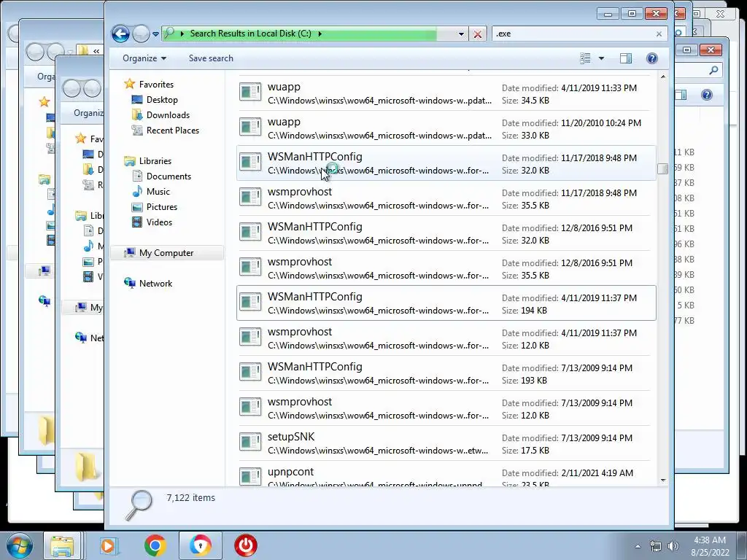
Task: Click the vertical scrollbar thumb
Action: click(662, 169)
